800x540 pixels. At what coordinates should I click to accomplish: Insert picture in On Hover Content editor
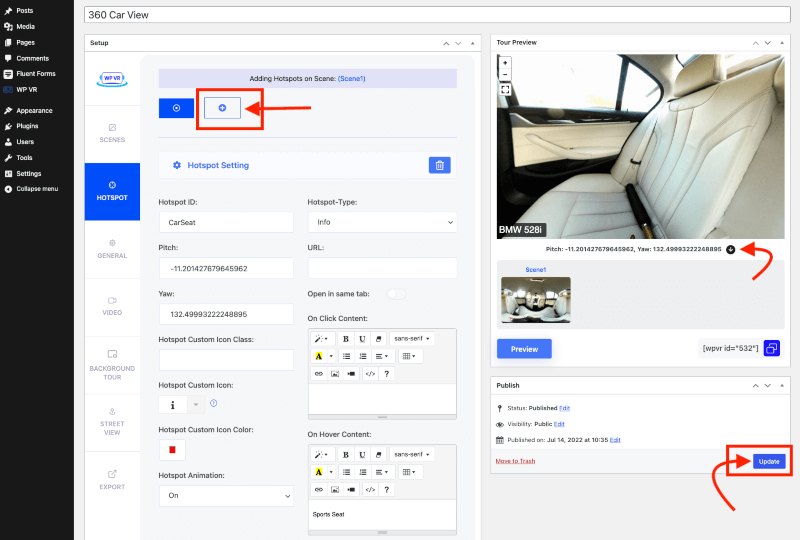pos(335,489)
